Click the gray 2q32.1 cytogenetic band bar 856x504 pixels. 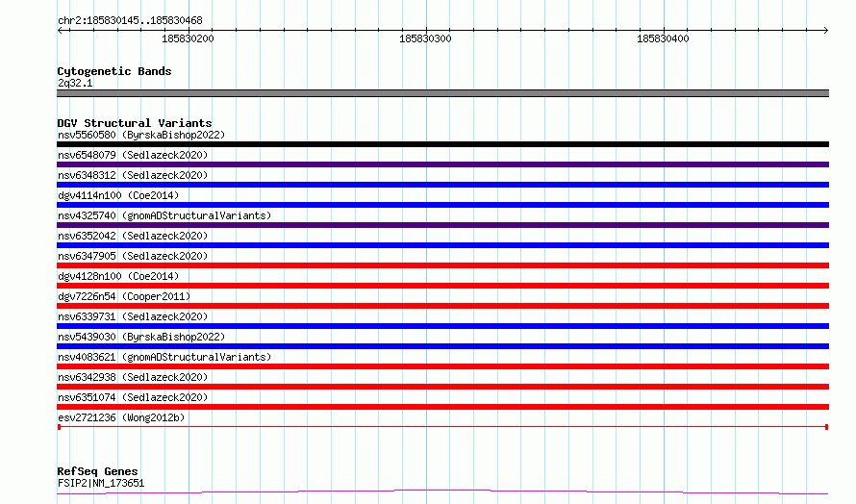coord(442,93)
